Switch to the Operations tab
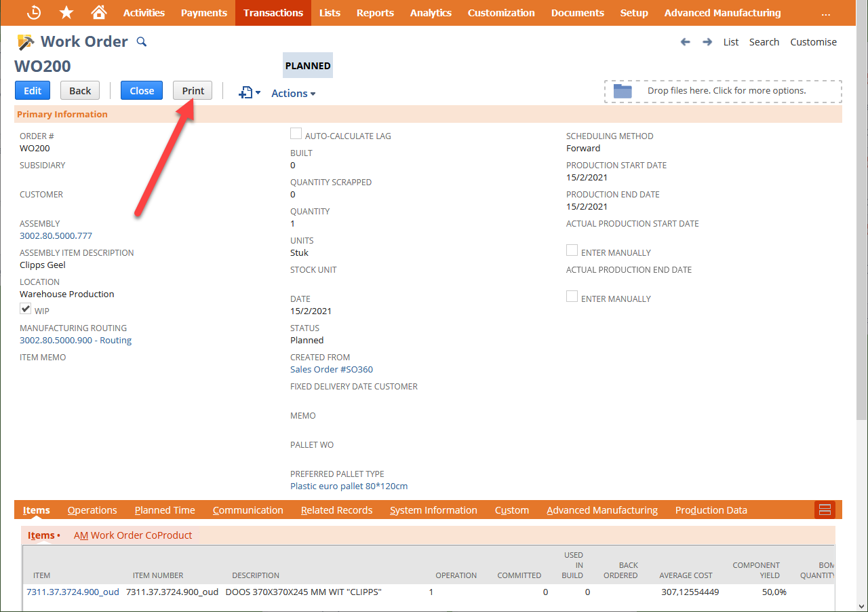The height and width of the screenshot is (612, 868). tap(92, 510)
